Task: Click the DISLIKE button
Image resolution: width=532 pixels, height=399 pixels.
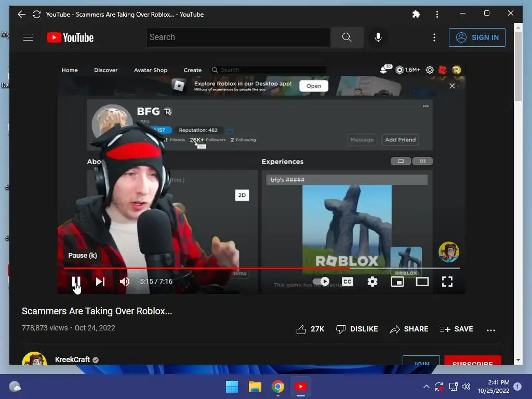Action: (357, 329)
